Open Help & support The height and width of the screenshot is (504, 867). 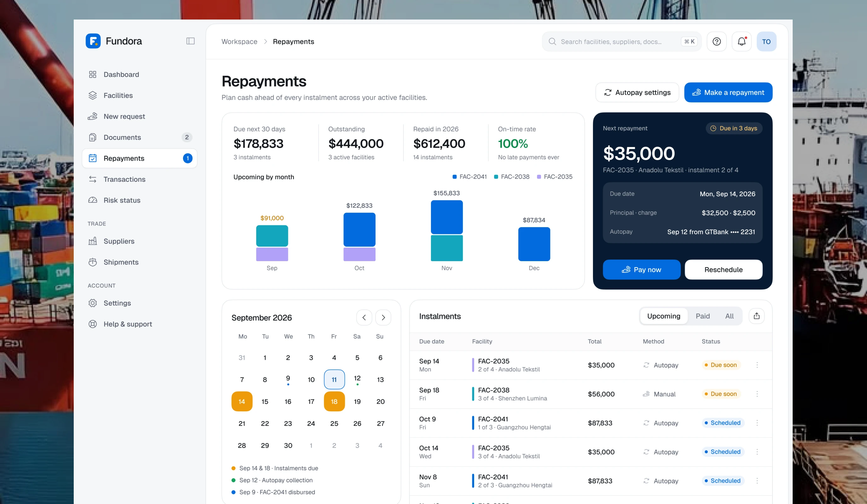pyautogui.click(x=139, y=324)
